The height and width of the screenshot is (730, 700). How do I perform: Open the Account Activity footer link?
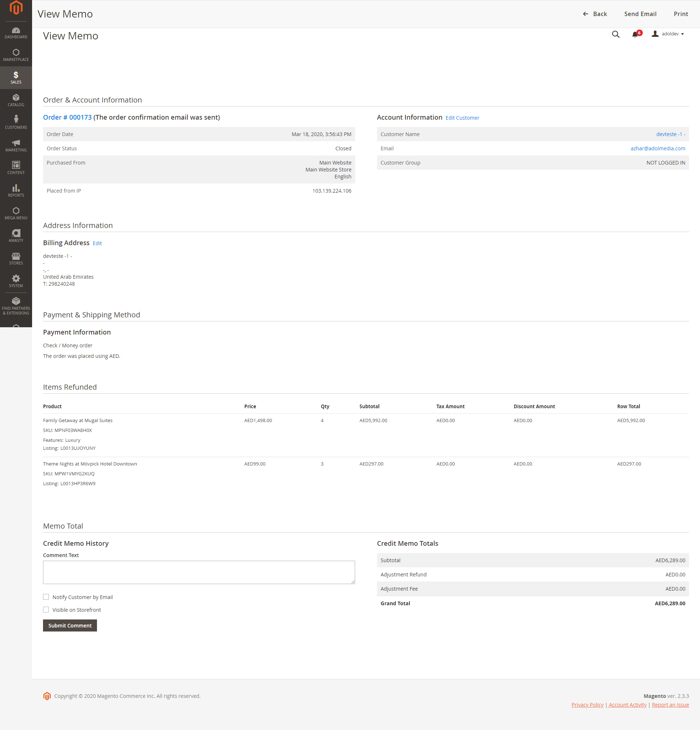(627, 705)
